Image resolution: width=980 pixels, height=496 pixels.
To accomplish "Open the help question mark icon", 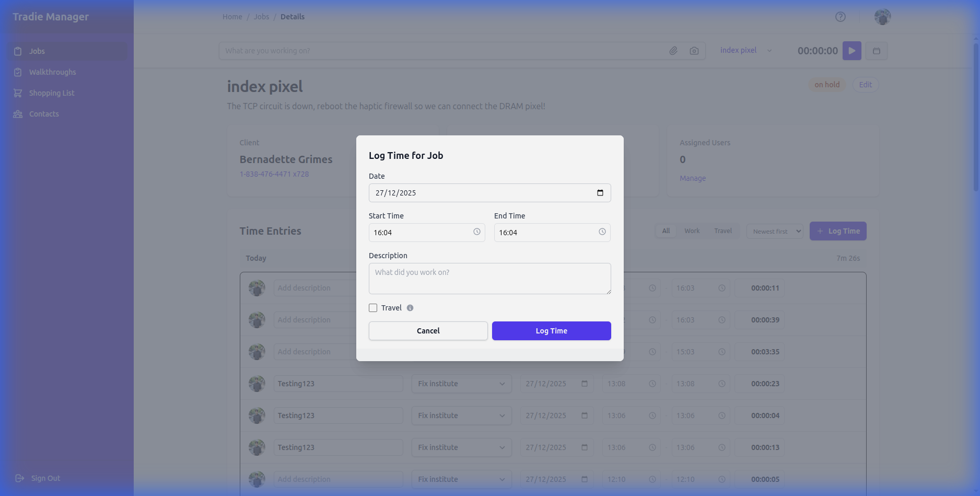I will 840,17.
